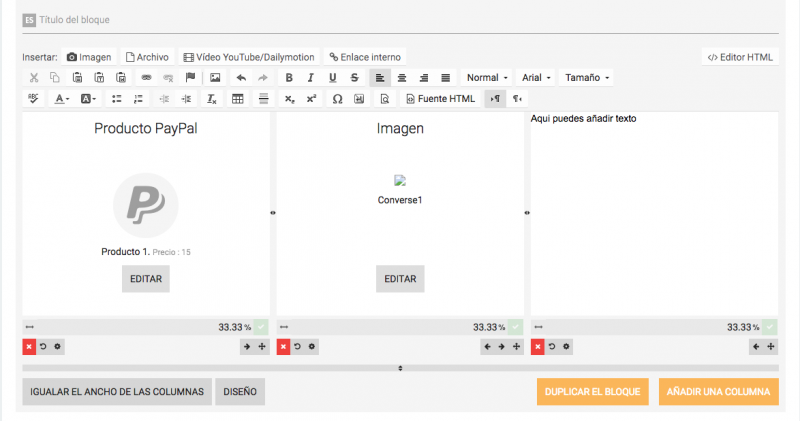Open the Normal paragraph format dropdown
The width and height of the screenshot is (800, 421).
click(x=487, y=78)
